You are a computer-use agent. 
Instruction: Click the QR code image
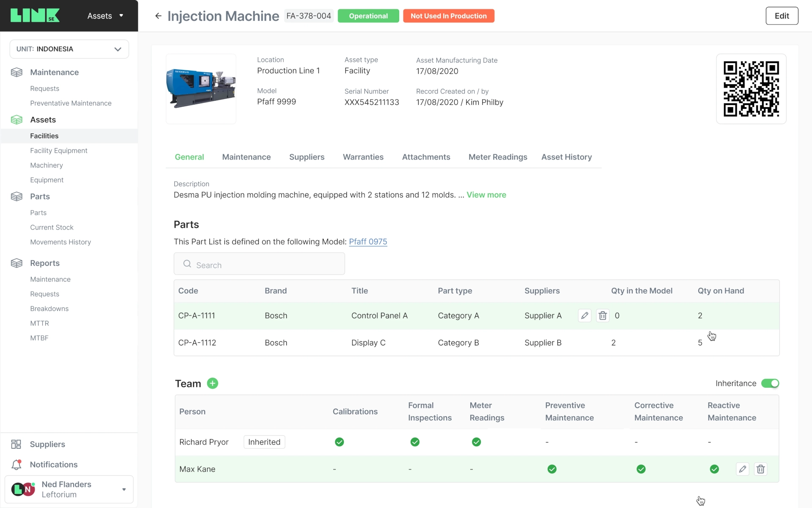pos(751,89)
